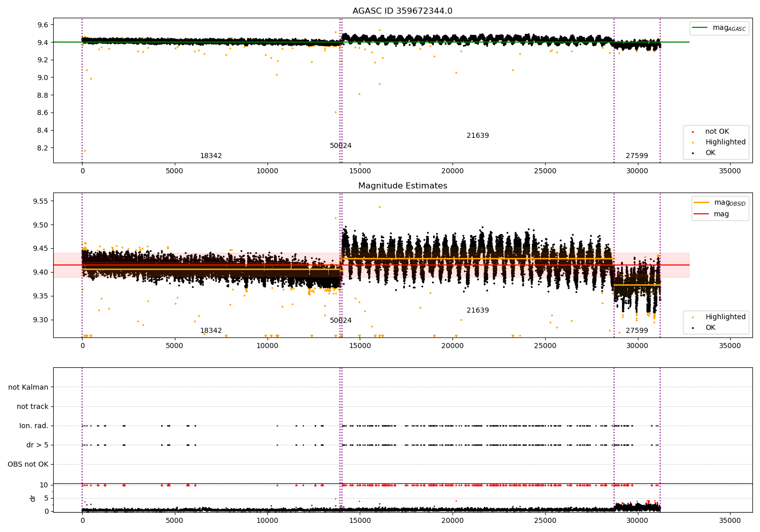
Task: Click the 9.55 y-axis tick label
Action: (41, 201)
